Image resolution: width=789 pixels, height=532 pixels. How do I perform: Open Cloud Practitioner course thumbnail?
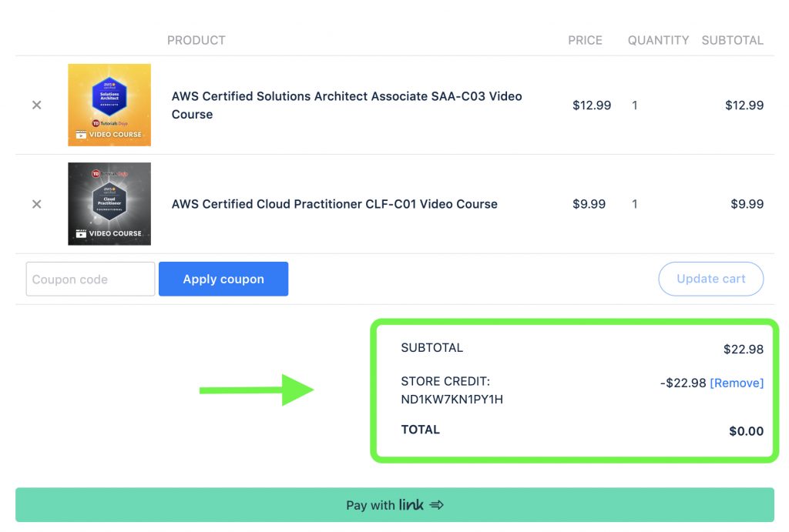click(x=109, y=204)
